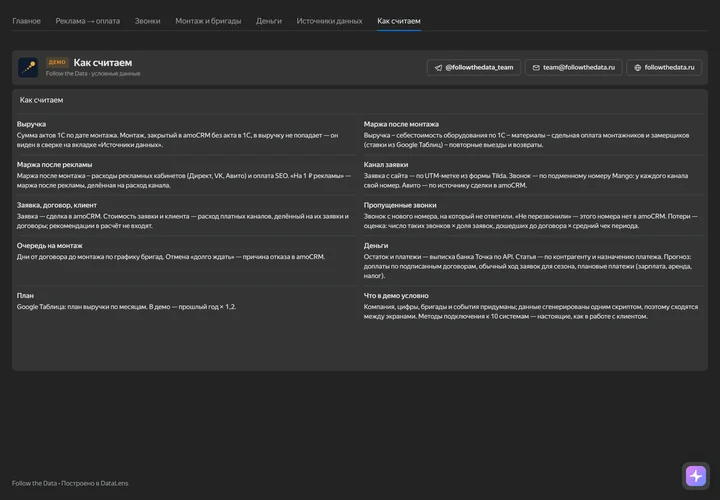Select the Как считаем tab
The image size is (720, 500).
point(399,21)
